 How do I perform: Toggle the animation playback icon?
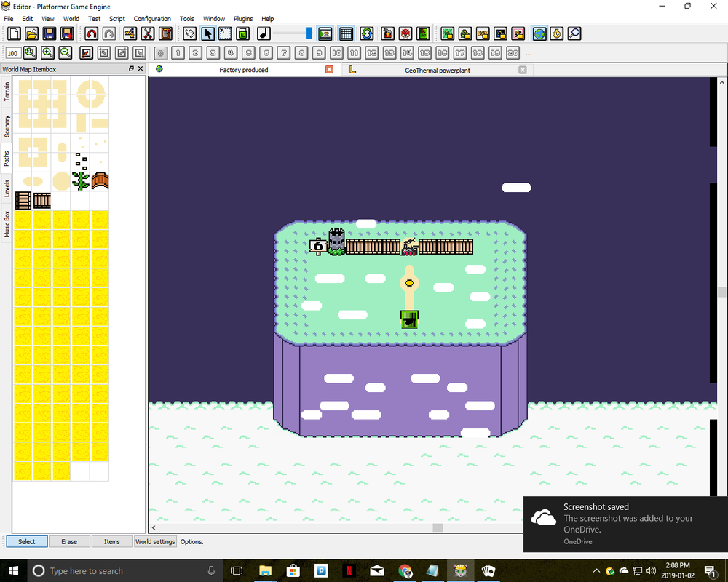[325, 33]
